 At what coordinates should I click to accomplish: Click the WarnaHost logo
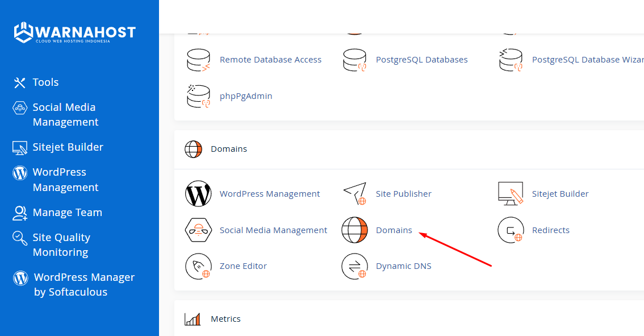(x=74, y=32)
